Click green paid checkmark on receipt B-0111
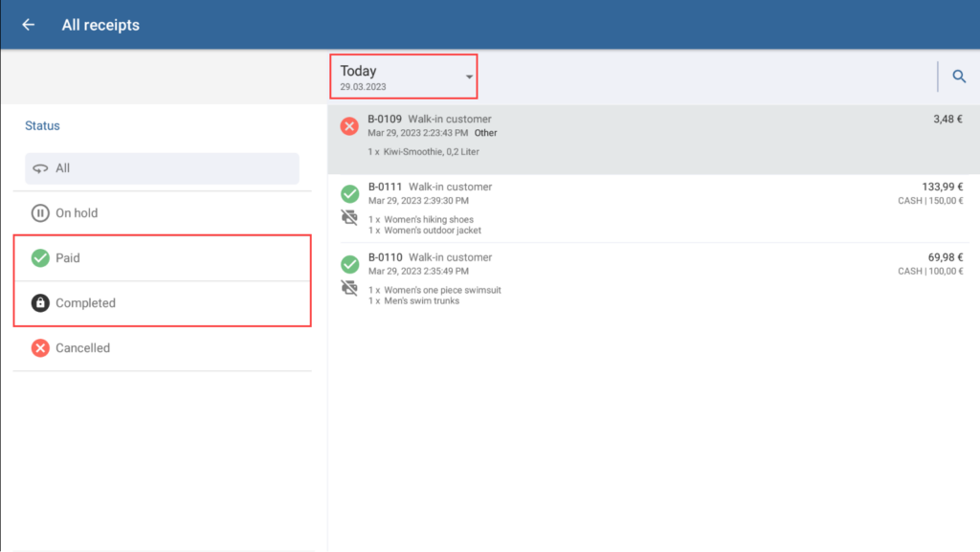 tap(350, 194)
